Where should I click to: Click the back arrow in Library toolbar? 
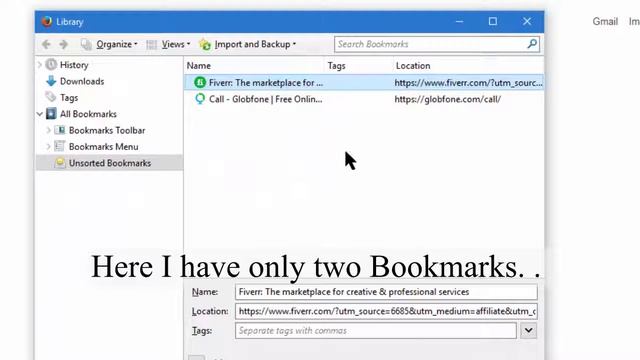pyautogui.click(x=46, y=44)
